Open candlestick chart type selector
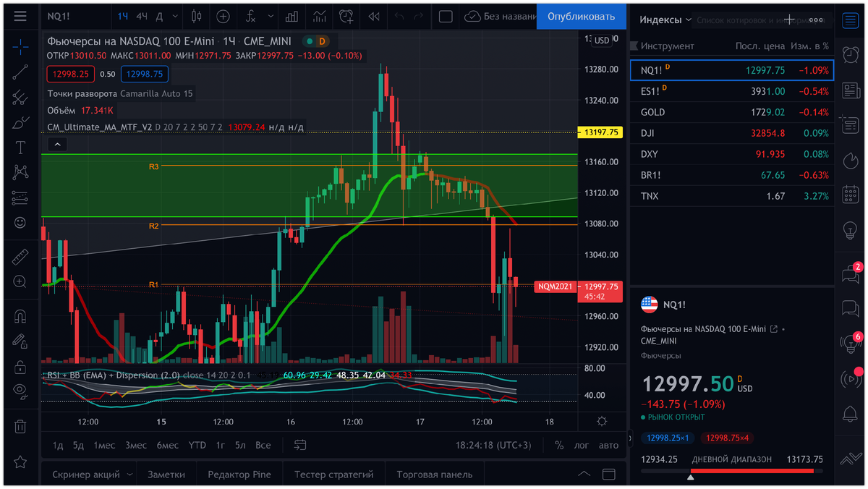Image resolution: width=868 pixels, height=489 pixels. (196, 16)
